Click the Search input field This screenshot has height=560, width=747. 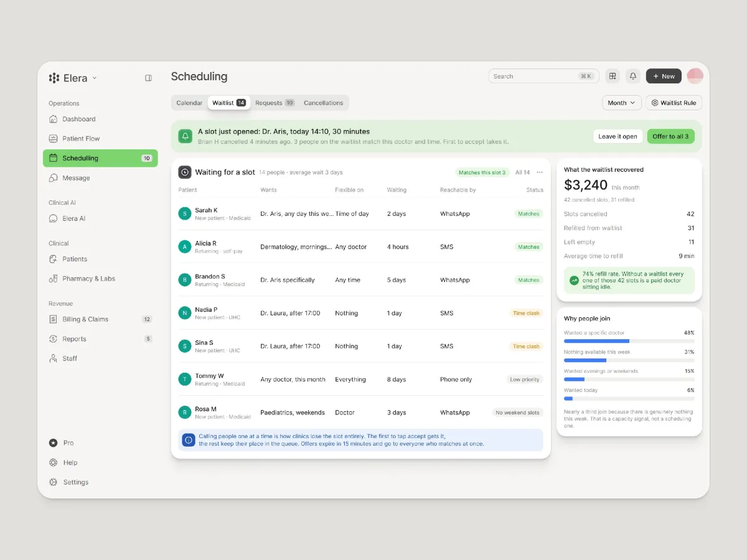543,76
